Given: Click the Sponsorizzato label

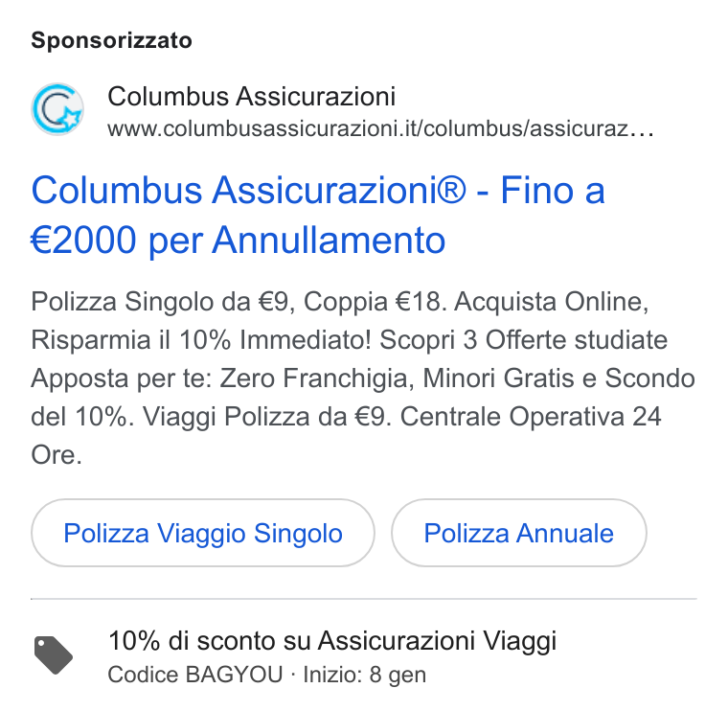Looking at the screenshot, I should point(111,40).
